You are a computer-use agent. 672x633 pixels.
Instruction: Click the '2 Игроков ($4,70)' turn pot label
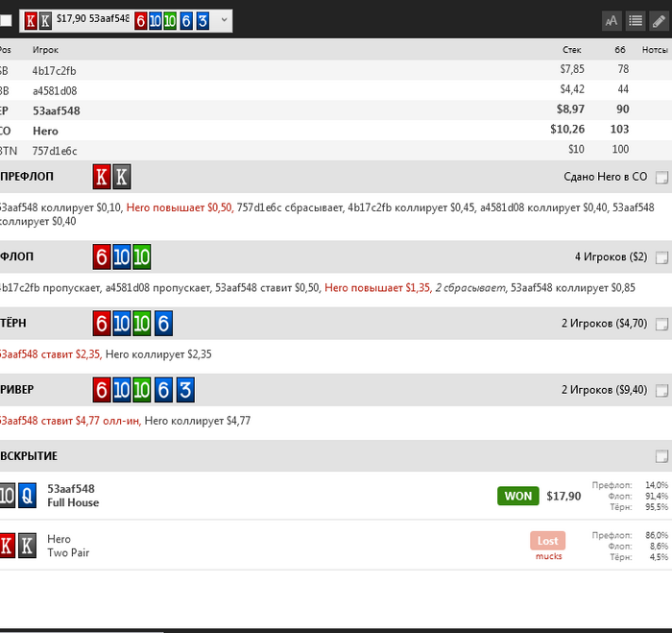pos(604,324)
